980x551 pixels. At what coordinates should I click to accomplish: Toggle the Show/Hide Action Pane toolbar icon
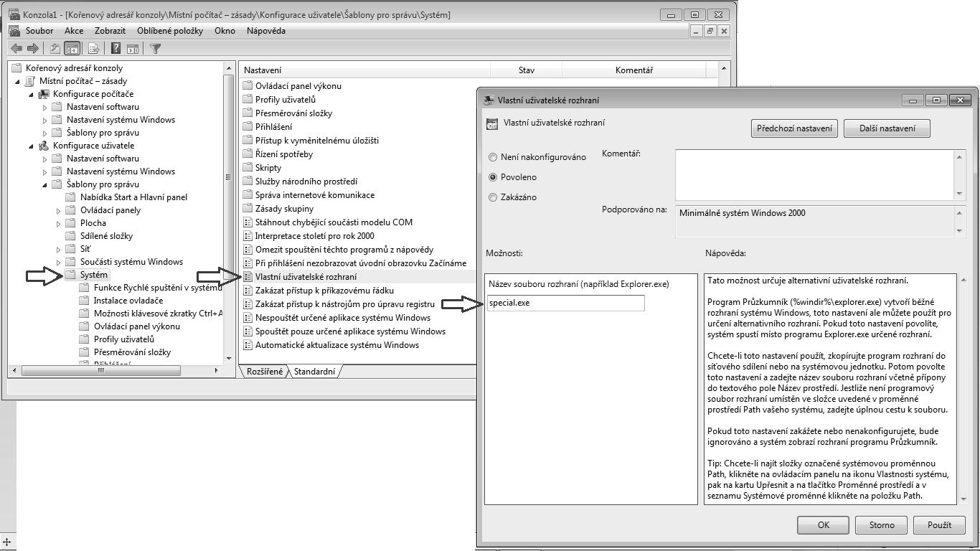pyautogui.click(x=132, y=48)
